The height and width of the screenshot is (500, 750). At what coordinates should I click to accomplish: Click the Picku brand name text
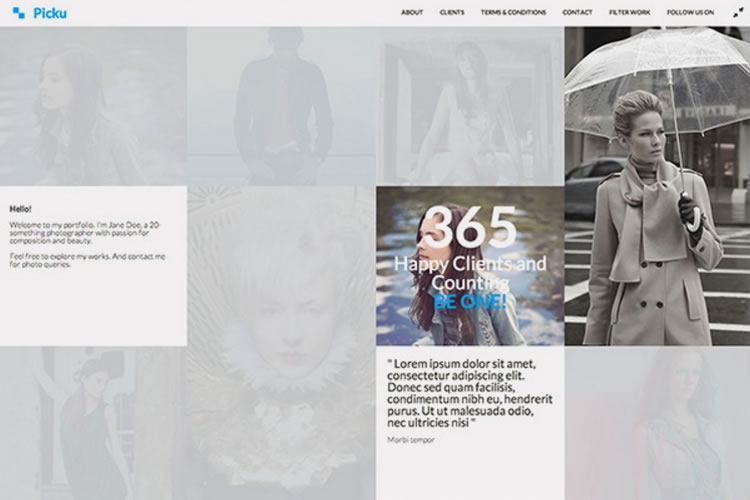coord(49,13)
